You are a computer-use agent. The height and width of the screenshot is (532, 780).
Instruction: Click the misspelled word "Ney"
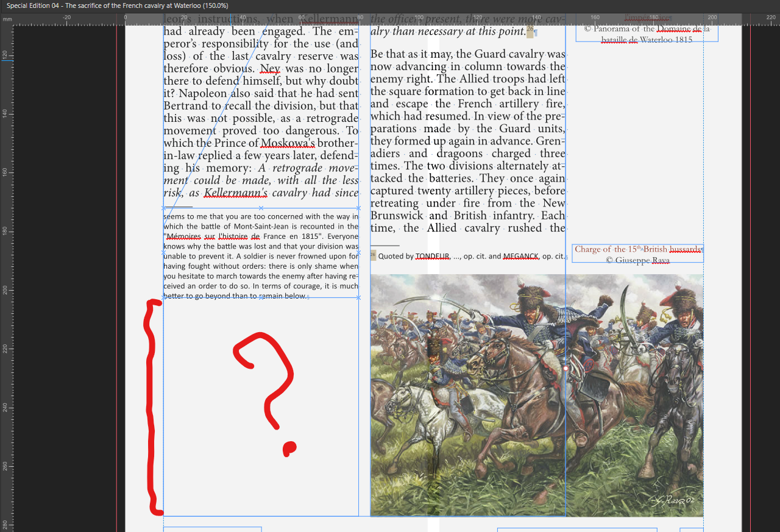[x=270, y=69]
